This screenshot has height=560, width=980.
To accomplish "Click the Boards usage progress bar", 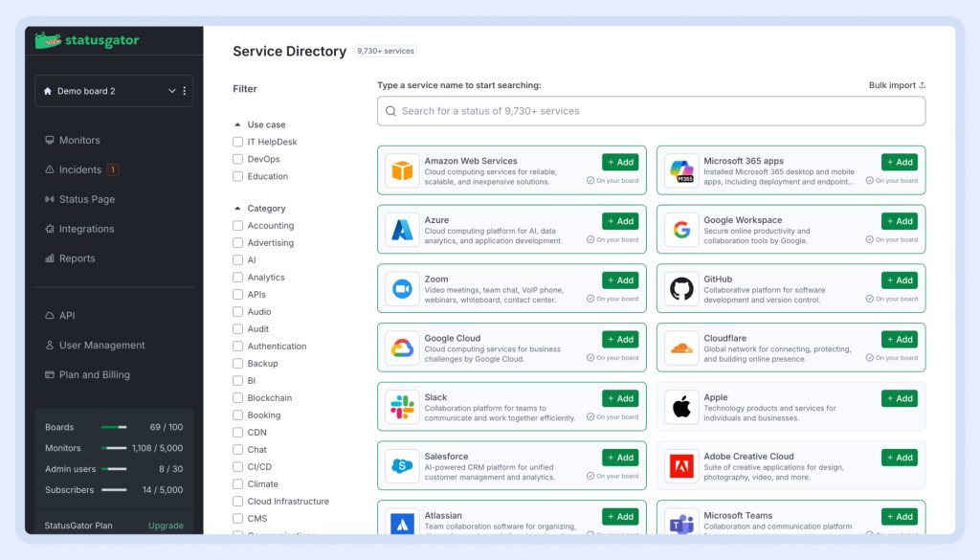I will 114,427.
